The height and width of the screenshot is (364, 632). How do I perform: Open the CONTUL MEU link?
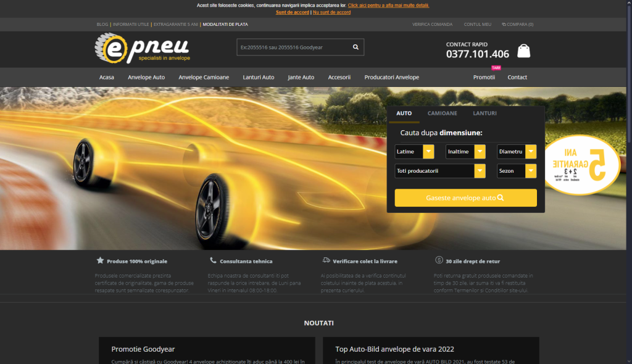click(477, 24)
